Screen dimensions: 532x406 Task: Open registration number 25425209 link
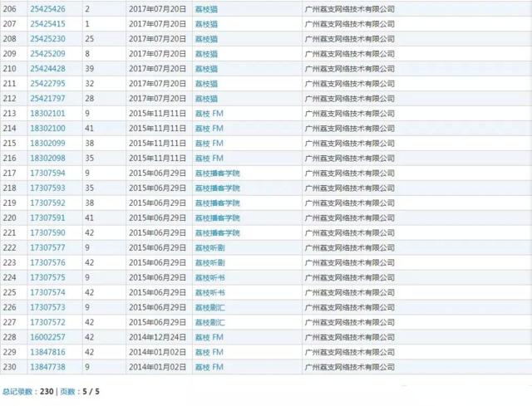click(x=48, y=54)
